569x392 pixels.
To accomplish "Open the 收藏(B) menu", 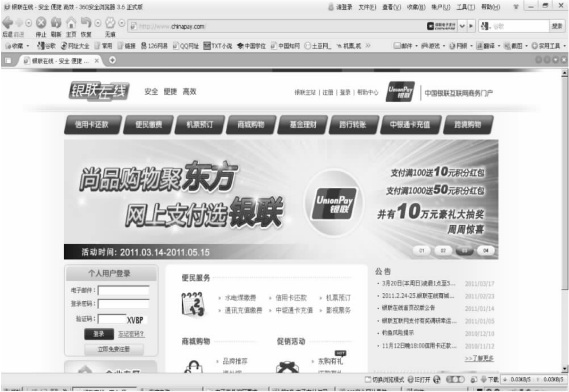I will [x=416, y=7].
